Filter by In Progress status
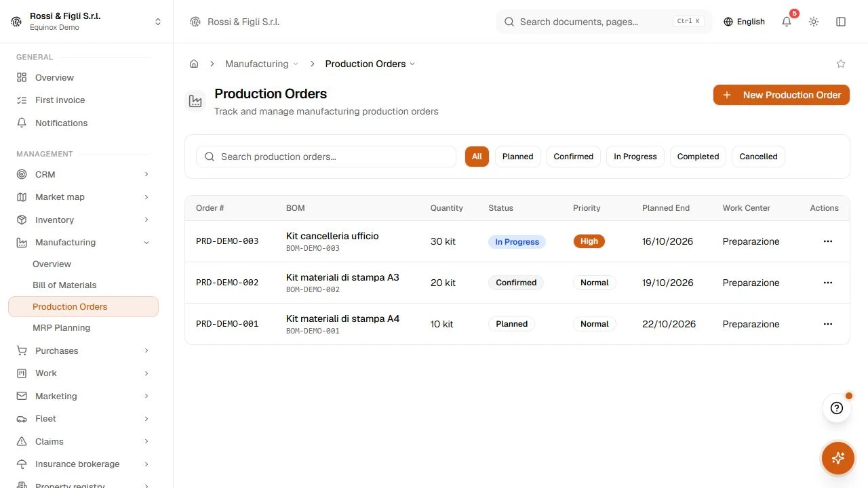This screenshot has height=488, width=868. point(635,157)
